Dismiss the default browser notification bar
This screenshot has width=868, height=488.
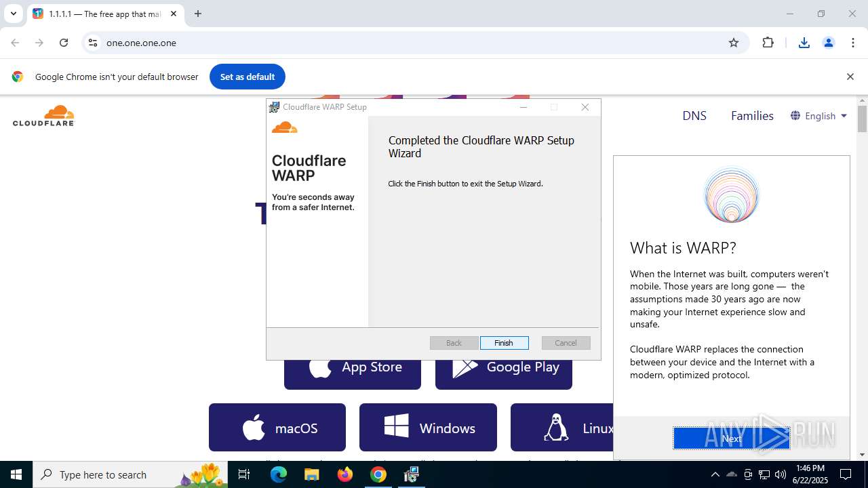[850, 77]
